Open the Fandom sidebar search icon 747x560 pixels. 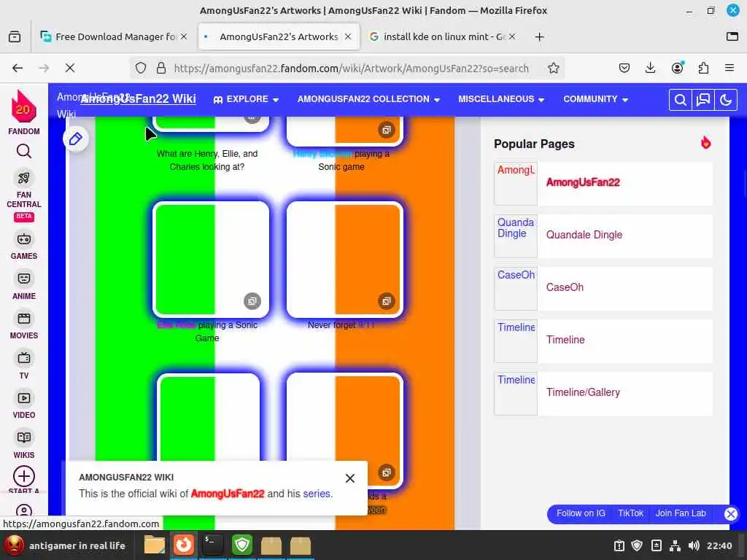click(x=24, y=152)
